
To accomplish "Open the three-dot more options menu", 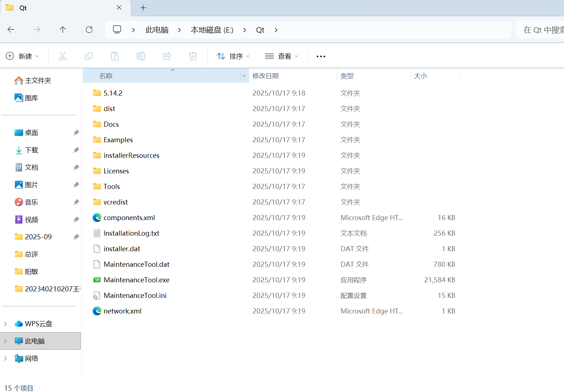I will pyautogui.click(x=321, y=56).
